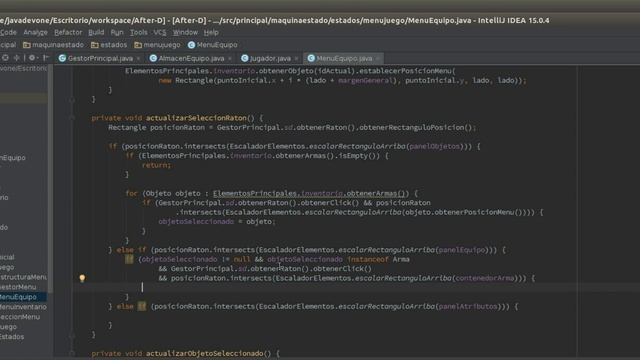Click the Scroll from Source icon

(5, 58)
